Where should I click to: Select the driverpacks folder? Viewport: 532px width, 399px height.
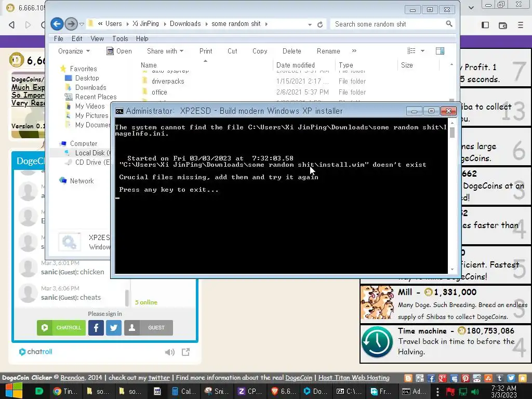click(x=168, y=82)
